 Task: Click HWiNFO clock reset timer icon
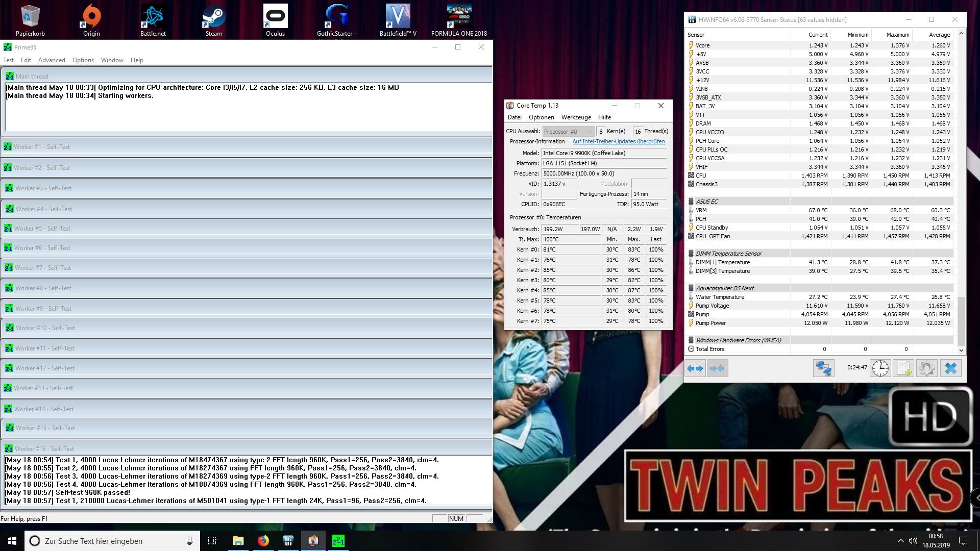(x=880, y=368)
